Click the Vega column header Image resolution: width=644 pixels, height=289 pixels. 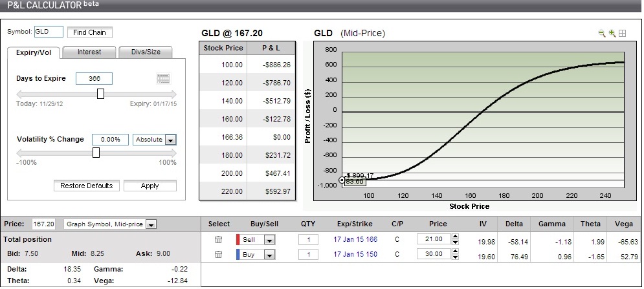[624, 224]
